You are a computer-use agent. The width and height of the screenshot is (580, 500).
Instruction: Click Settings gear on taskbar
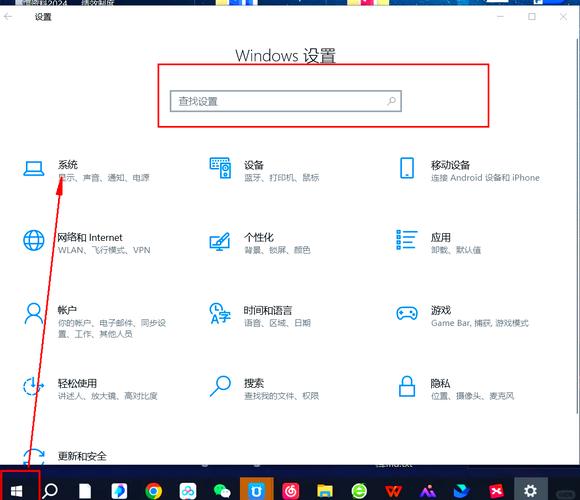pos(530,490)
